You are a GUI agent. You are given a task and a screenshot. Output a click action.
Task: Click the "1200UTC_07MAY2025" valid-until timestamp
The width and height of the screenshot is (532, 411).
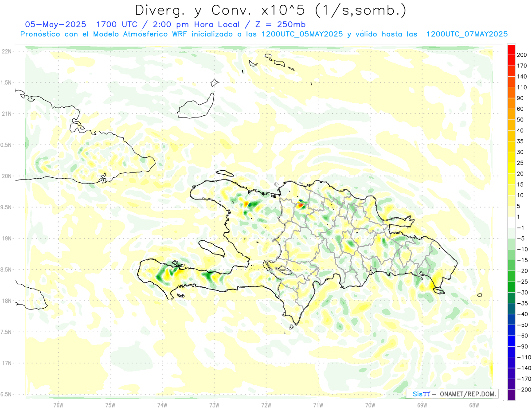pyautogui.click(x=467, y=34)
